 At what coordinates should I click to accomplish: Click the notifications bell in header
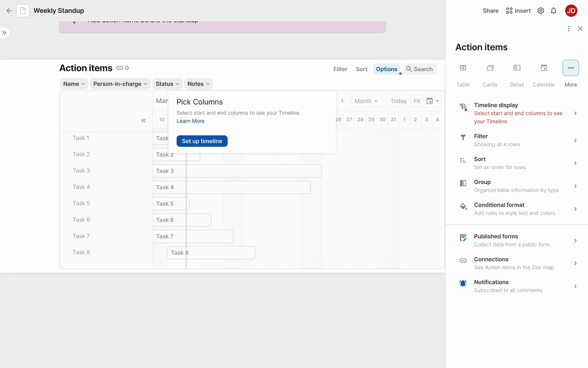(x=553, y=11)
